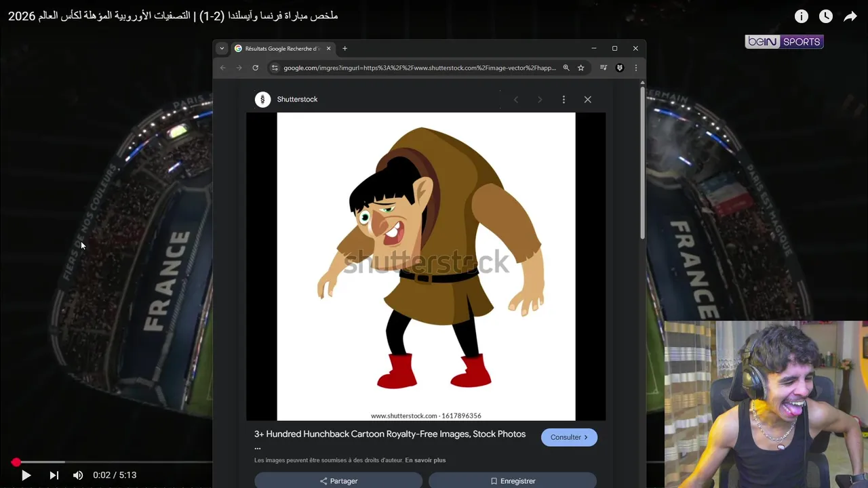Screen dimensions: 868x488
Task: Open the Shutterstock source name link
Action: tap(297, 100)
